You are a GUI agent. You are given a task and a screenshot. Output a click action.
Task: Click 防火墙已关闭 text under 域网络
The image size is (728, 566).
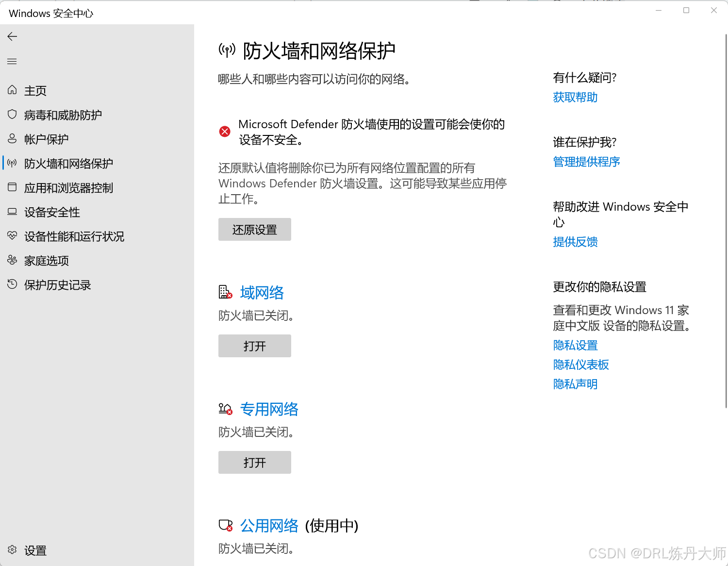pos(256,316)
